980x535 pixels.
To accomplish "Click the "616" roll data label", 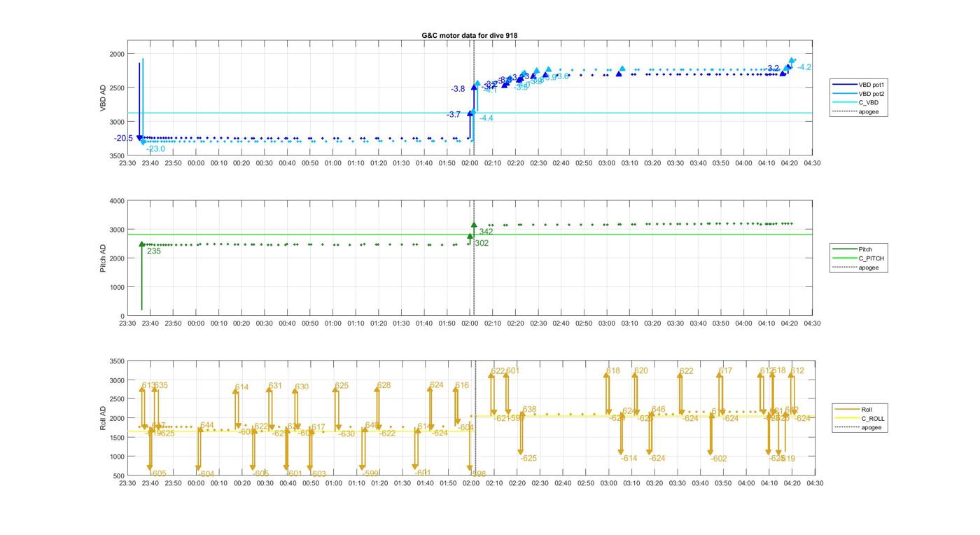I will pos(462,386).
